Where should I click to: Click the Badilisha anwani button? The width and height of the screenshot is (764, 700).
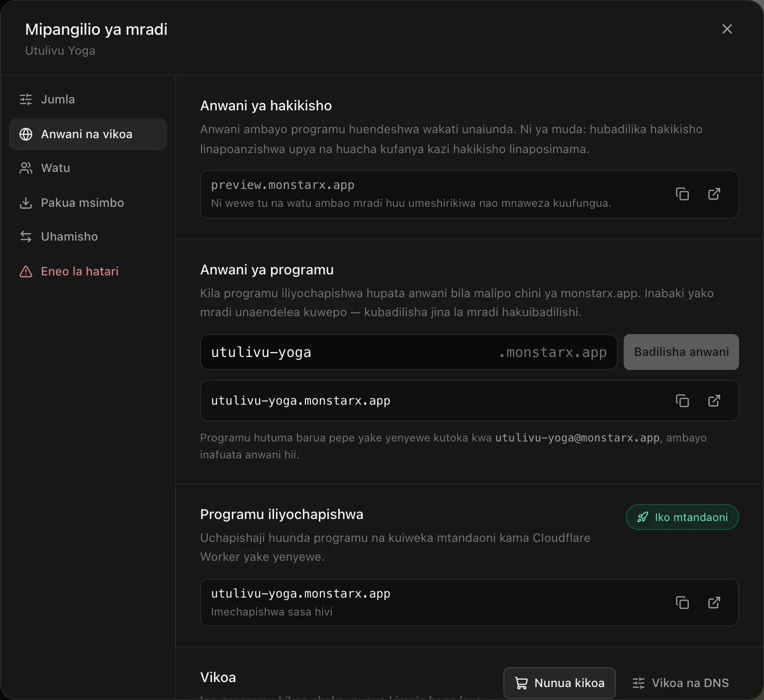click(x=681, y=352)
